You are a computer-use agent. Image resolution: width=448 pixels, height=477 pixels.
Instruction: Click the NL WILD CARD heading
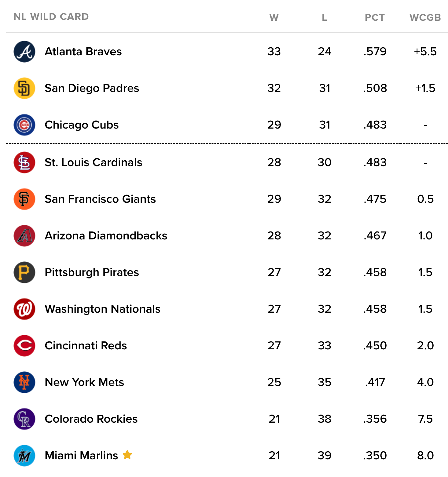(x=51, y=16)
